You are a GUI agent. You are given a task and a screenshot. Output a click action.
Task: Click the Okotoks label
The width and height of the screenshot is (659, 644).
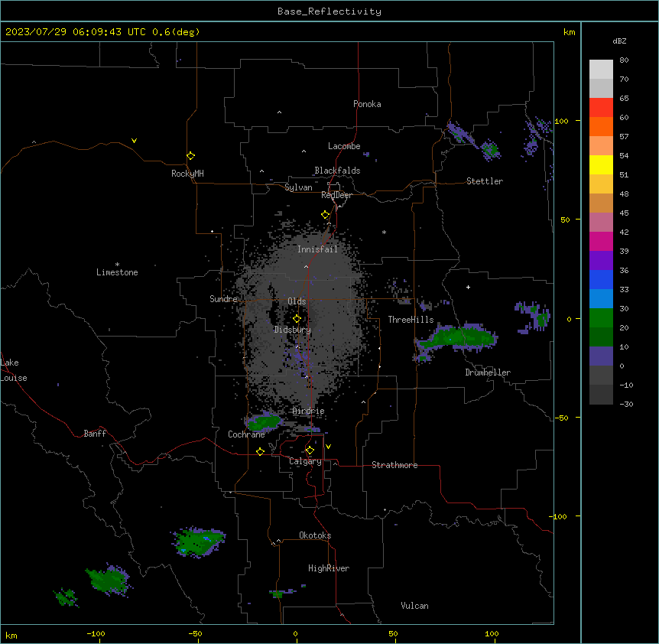click(x=315, y=535)
